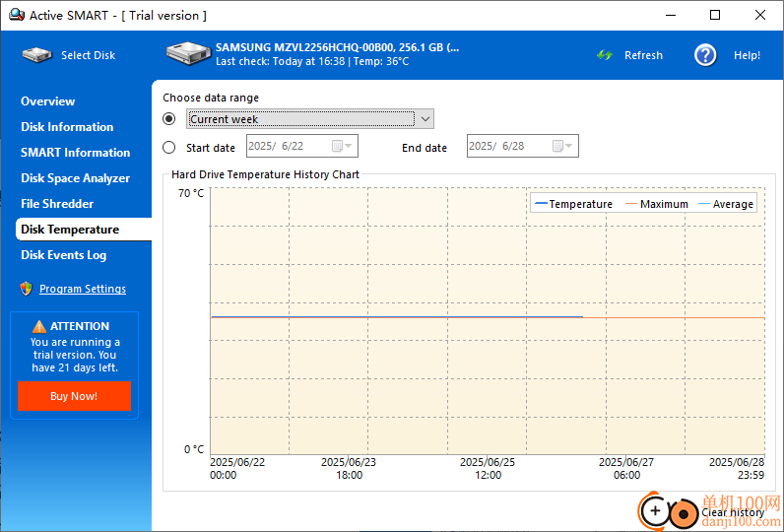Click the Samsung disk drive icon in header
Screen dimensions: 784x532
[189, 53]
